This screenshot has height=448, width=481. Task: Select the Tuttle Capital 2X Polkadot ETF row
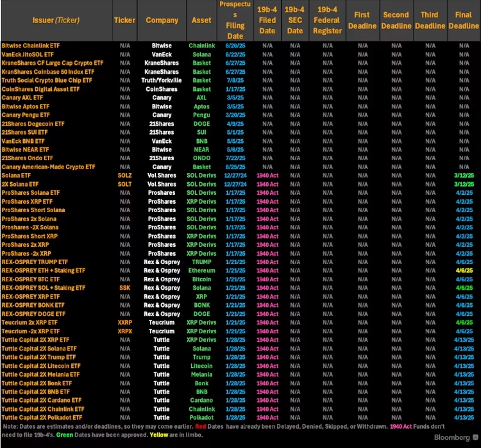pos(42,417)
